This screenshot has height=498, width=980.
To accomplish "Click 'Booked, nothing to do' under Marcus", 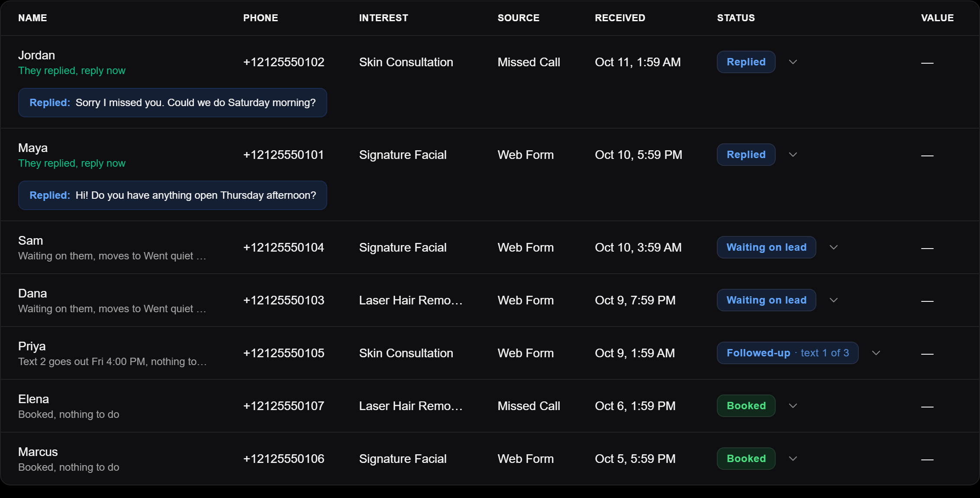I will click(68, 467).
